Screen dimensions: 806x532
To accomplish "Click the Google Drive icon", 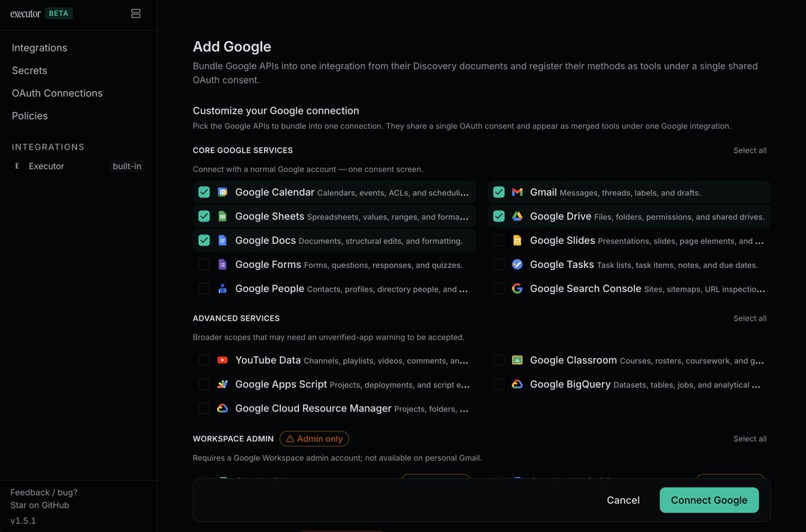I will tap(517, 216).
